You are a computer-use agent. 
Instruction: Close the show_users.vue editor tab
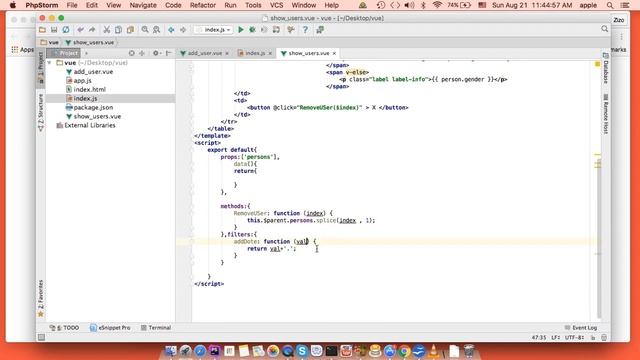(334, 53)
